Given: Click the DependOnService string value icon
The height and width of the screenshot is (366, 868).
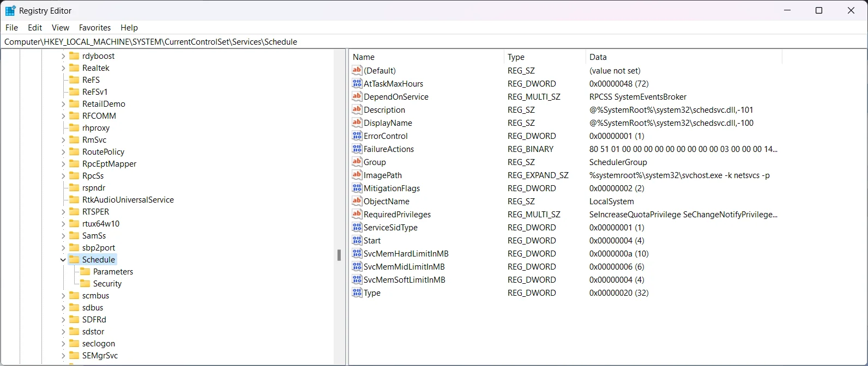Looking at the screenshot, I should [x=357, y=96].
